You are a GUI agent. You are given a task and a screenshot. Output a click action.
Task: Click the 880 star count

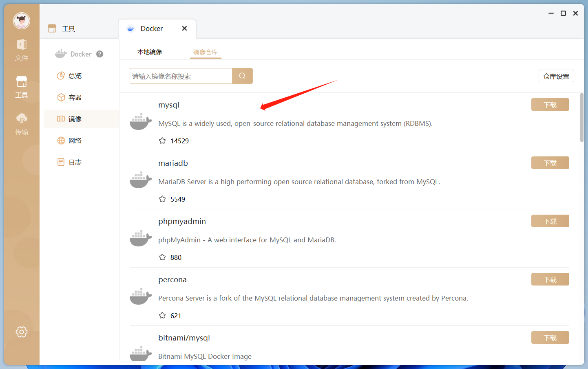click(x=176, y=257)
